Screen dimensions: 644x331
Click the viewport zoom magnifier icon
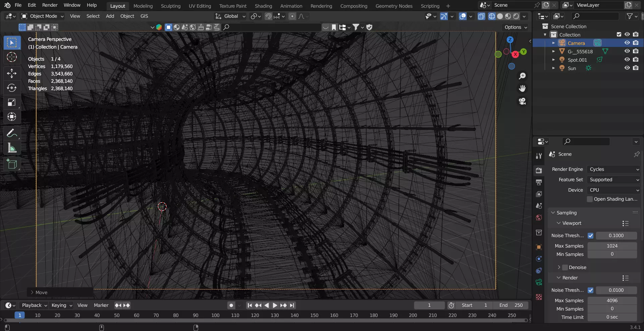[x=522, y=76]
